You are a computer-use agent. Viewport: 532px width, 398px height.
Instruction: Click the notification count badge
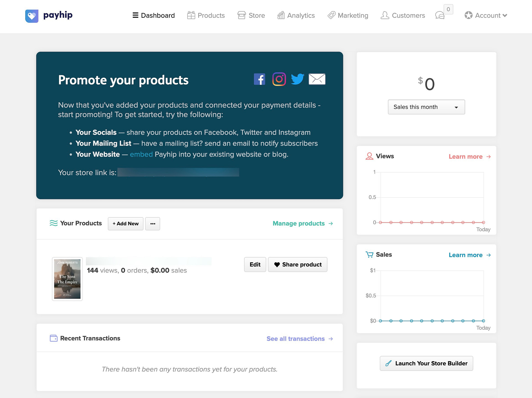448,9
